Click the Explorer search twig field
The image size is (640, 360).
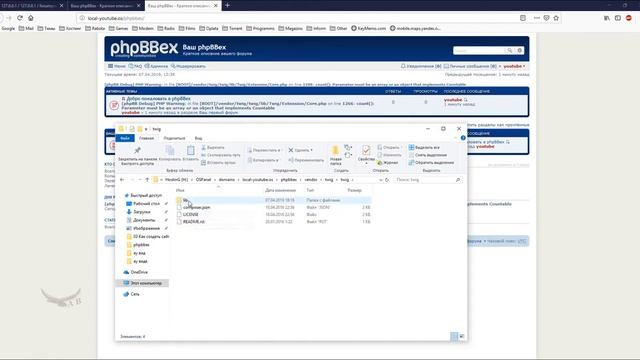point(428,180)
